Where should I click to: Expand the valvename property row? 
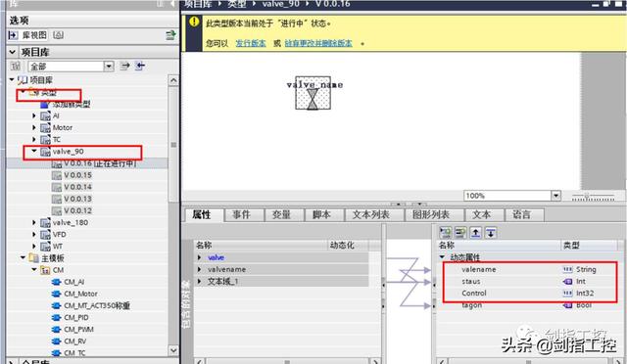199,269
